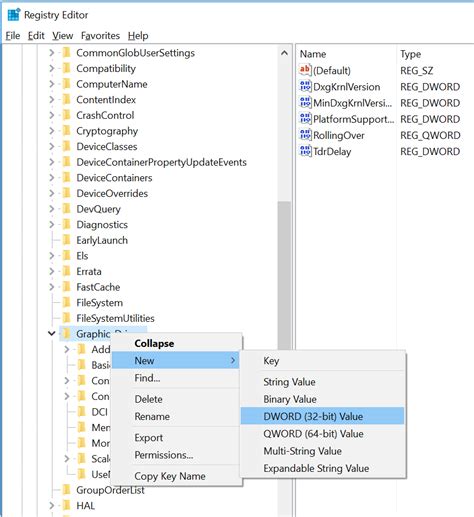Screen dimensions: 474x517
Task: Collapse the GraphicsDrivers key chevron
Action: (x=52, y=333)
